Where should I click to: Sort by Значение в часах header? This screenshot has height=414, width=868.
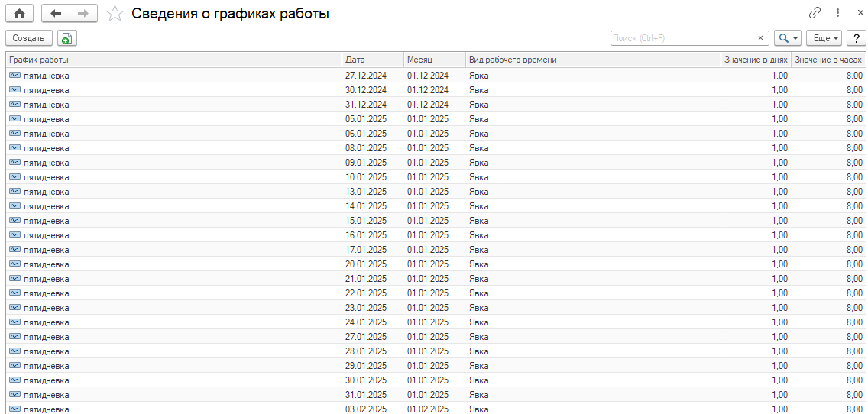828,60
